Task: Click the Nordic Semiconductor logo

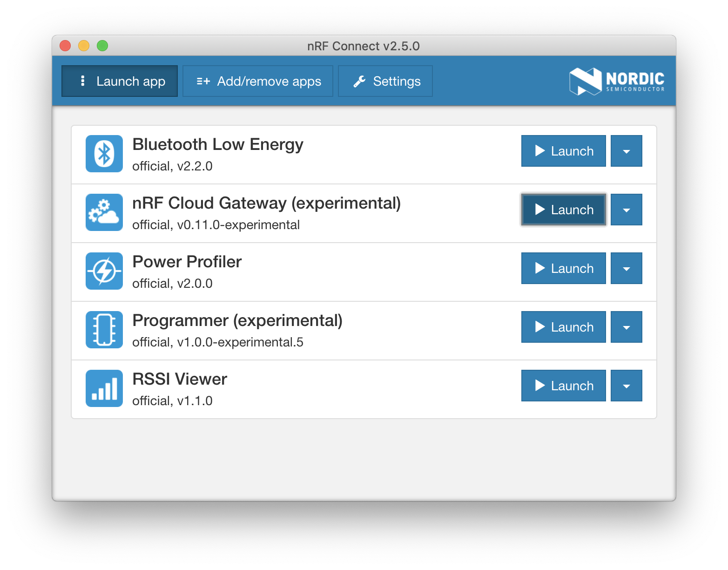Action: (x=617, y=81)
